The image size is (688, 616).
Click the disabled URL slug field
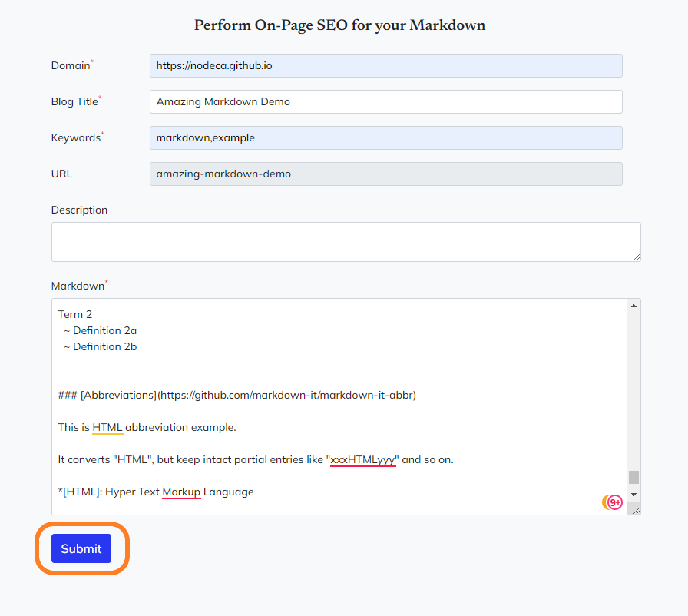pyautogui.click(x=385, y=174)
